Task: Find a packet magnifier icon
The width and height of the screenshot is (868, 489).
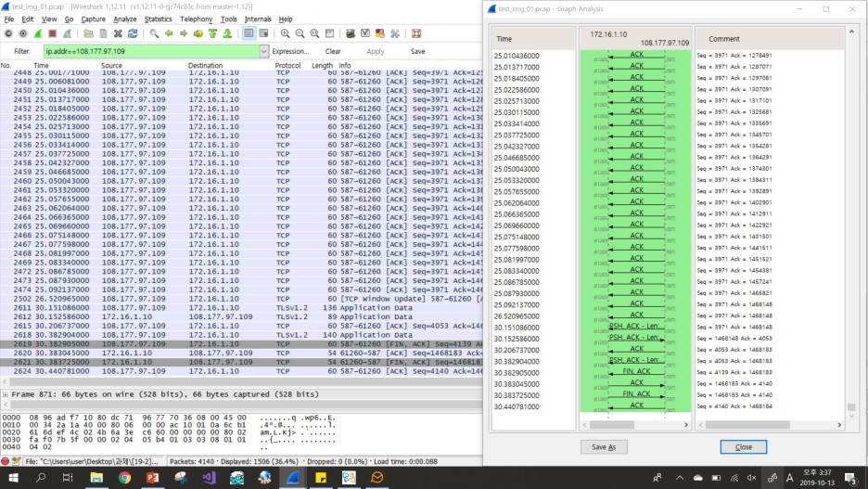Action: pyautogui.click(x=154, y=33)
